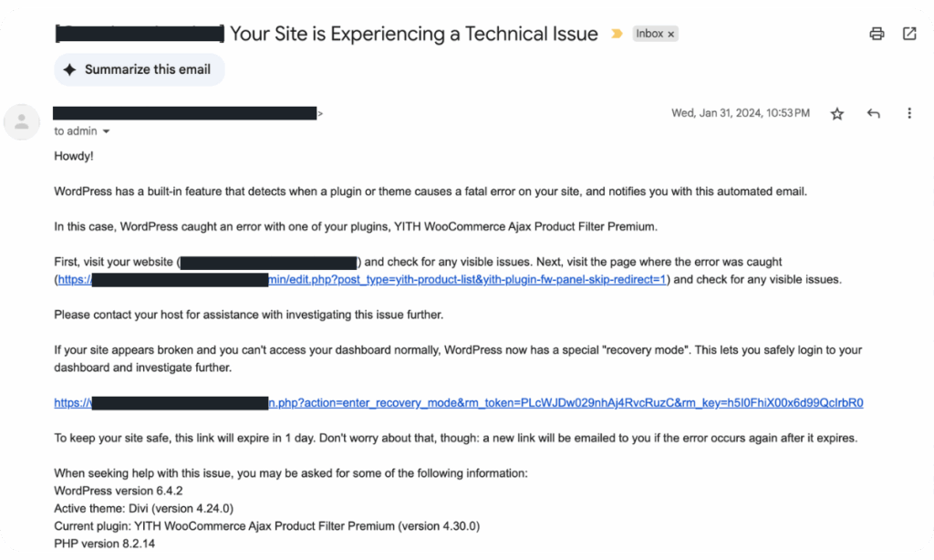Click the Summarize this email button
Image resolution: width=934 pixels, height=560 pixels.
pos(139,69)
